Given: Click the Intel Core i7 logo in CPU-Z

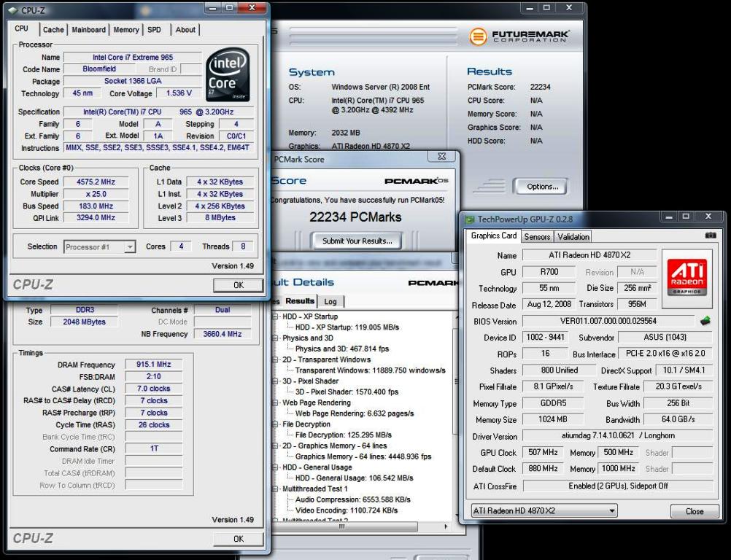Looking at the screenshot, I should [228, 74].
